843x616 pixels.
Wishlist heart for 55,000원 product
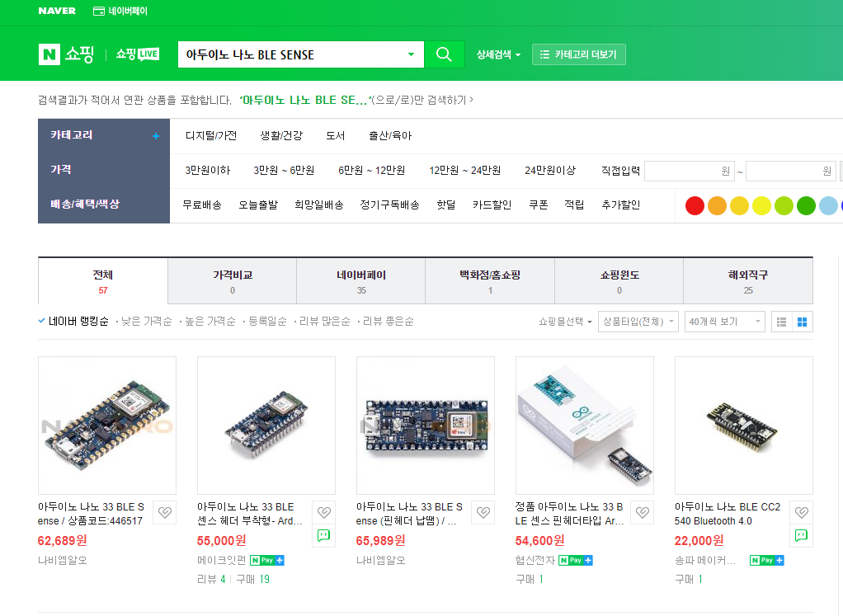tap(323, 512)
